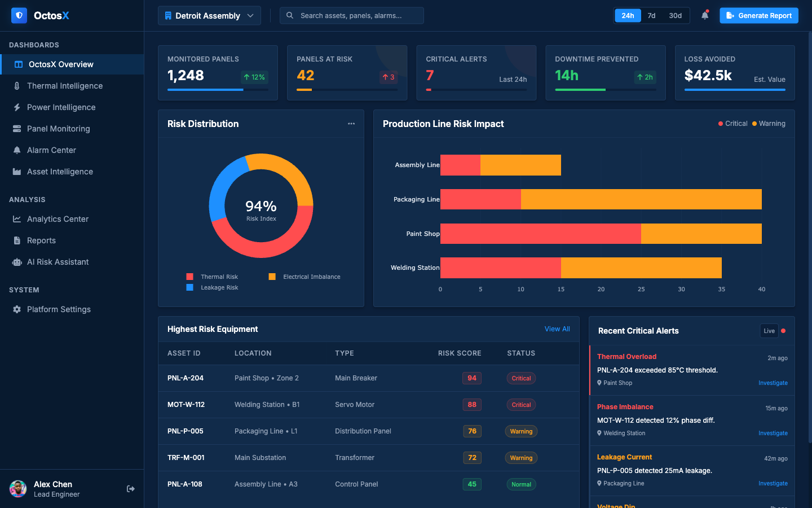Open the OctosX Overview dashboard icon
812x508 pixels.
19,64
